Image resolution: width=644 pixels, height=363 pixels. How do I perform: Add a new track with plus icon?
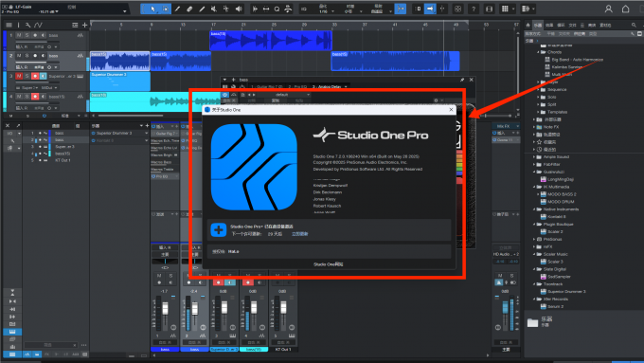(x=84, y=25)
